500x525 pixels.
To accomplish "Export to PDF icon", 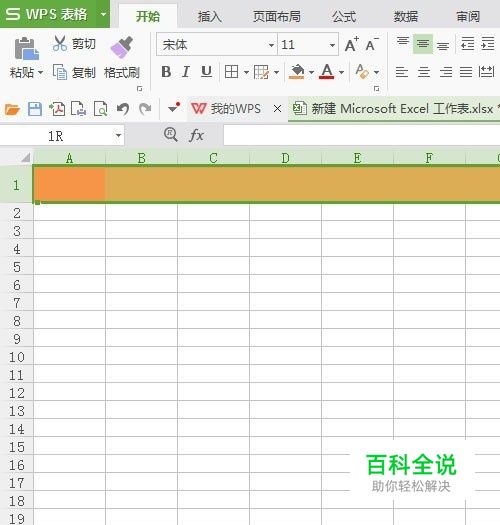I will point(57,109).
